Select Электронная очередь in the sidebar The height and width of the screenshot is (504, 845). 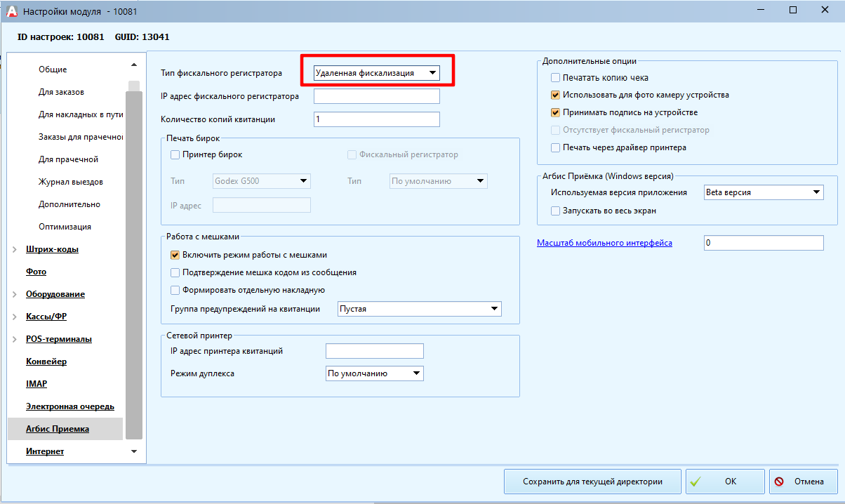(x=70, y=406)
